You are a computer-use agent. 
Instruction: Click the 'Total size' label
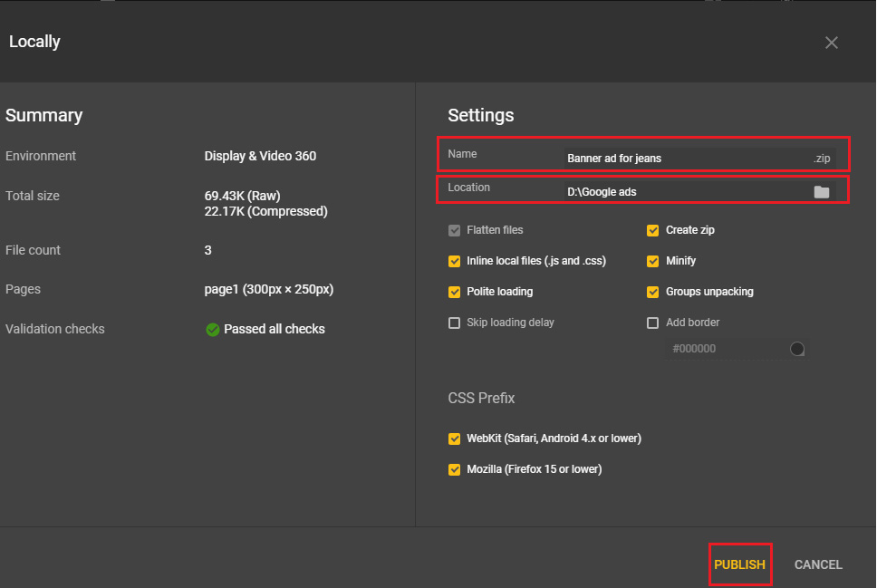(33, 196)
